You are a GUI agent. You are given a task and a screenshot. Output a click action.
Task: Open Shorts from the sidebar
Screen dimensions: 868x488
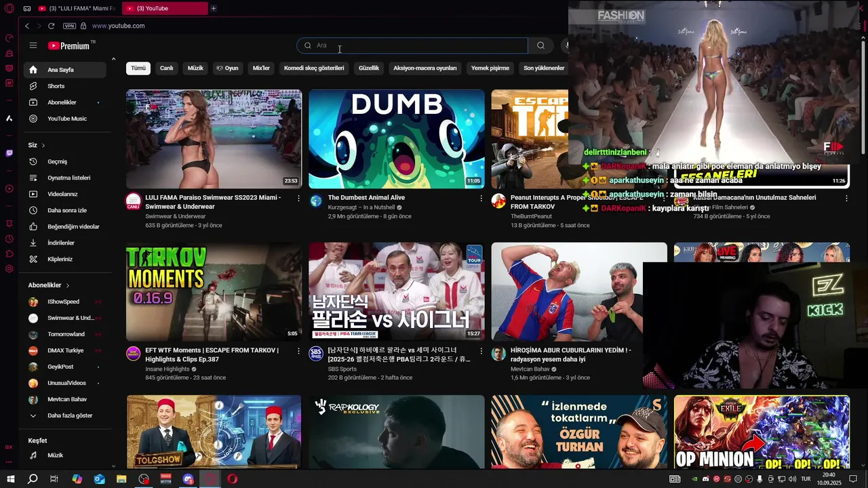[65, 86]
